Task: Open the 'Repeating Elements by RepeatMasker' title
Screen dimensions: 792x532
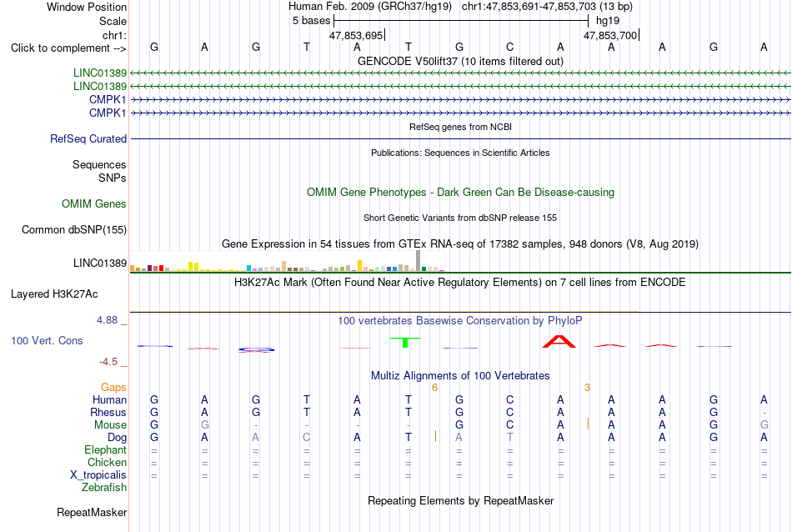Action: [x=460, y=501]
